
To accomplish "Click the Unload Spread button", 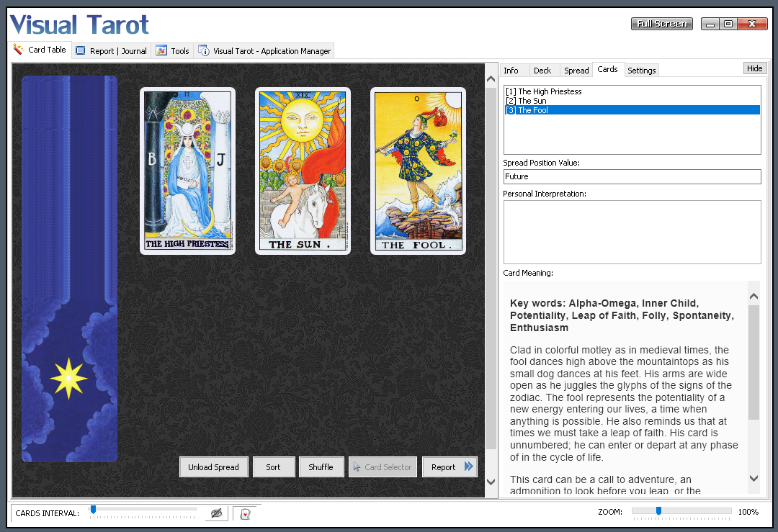I will pos(213,467).
